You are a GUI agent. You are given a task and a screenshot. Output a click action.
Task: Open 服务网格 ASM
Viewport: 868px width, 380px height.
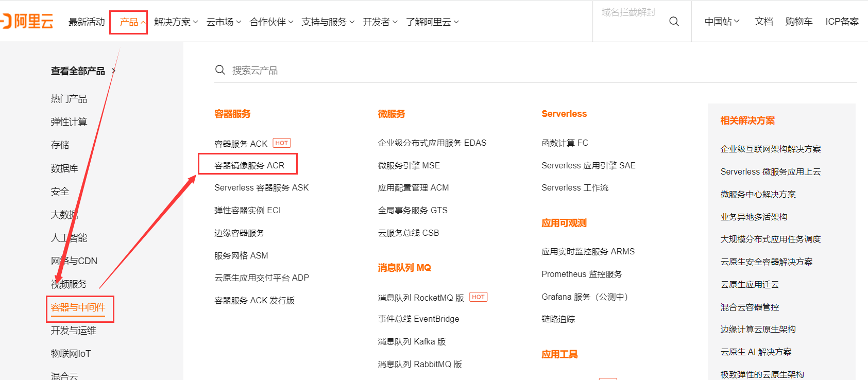(x=242, y=256)
